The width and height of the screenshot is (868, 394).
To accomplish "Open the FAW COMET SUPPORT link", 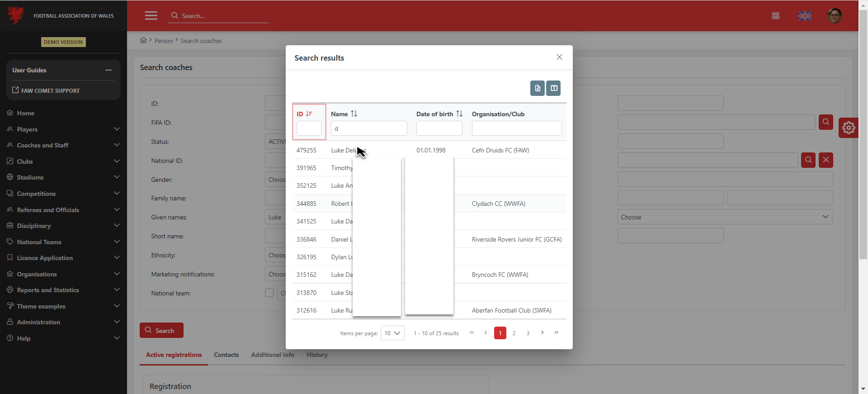I will pyautogui.click(x=50, y=90).
